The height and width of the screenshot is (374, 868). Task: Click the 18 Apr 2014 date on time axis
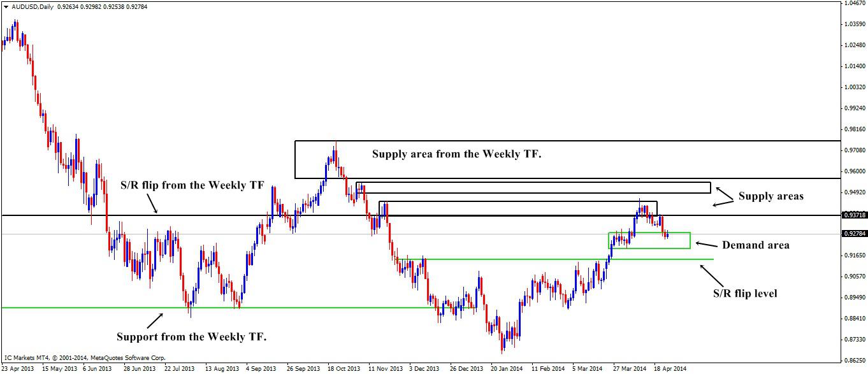[x=670, y=369]
